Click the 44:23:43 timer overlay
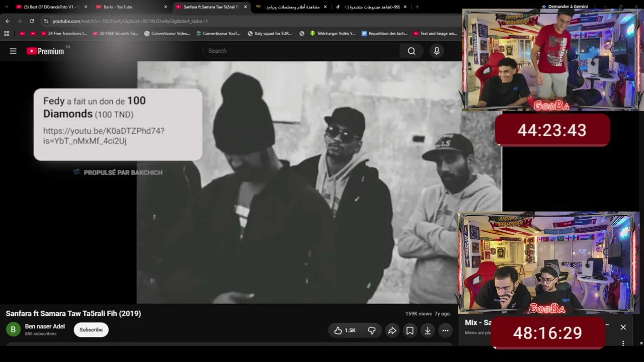The width and height of the screenshot is (644, 362). [552, 130]
